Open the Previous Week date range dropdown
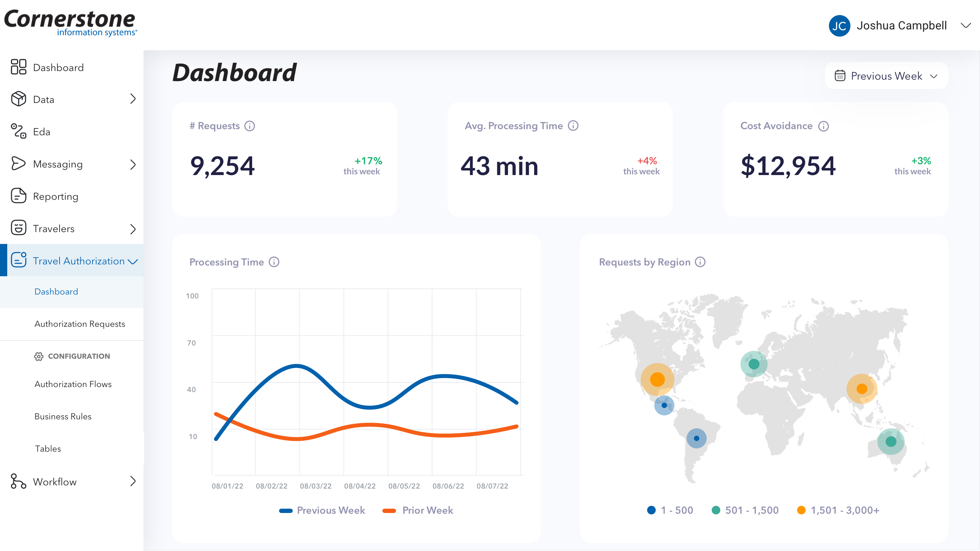Image resolution: width=980 pixels, height=551 pixels. pos(886,76)
